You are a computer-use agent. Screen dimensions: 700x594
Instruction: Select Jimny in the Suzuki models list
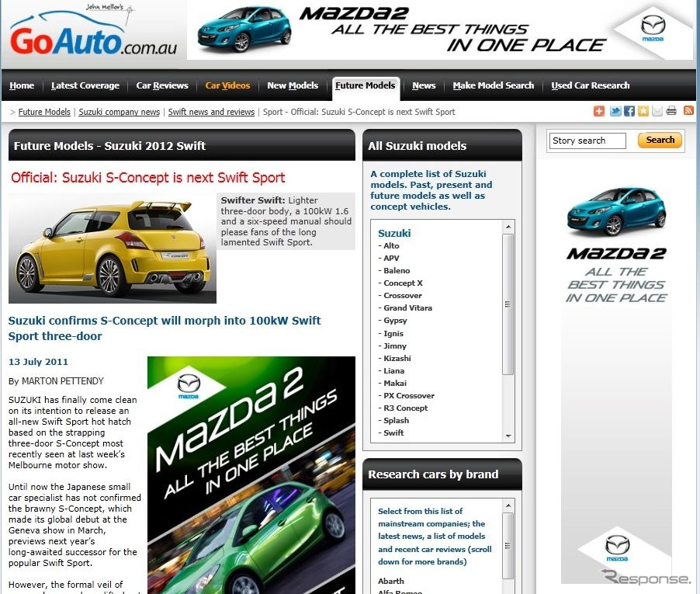tap(395, 346)
